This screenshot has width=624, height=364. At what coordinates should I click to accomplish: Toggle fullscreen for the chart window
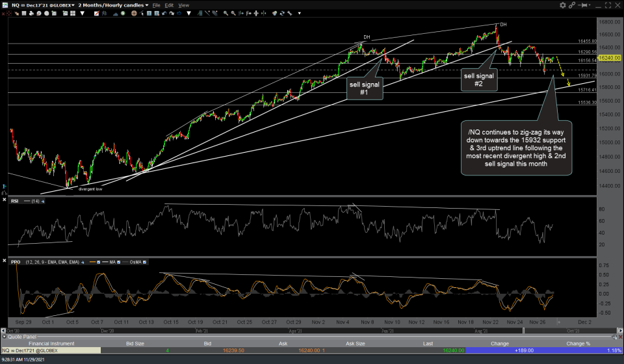608,5
